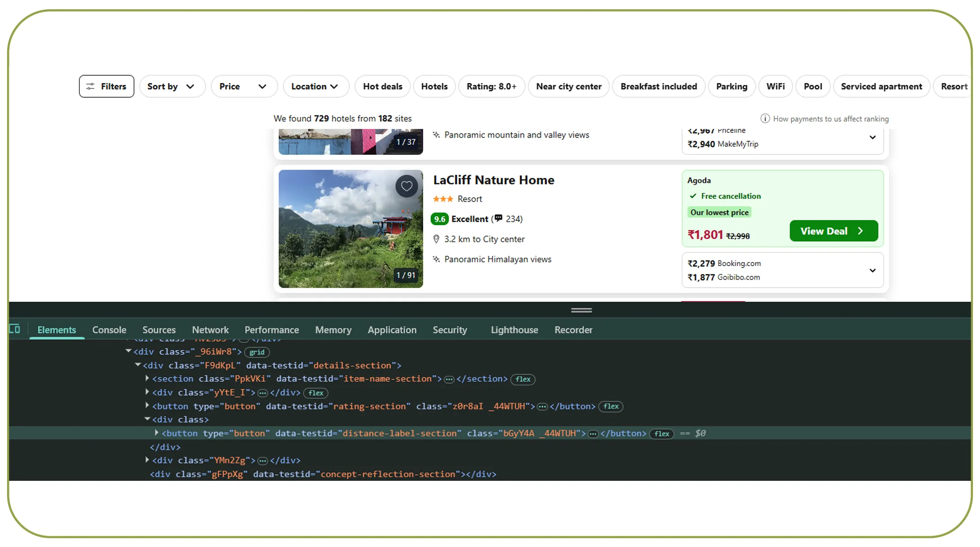Expand the PpkVKi item-name-section node
The width and height of the screenshot is (980, 547).
point(147,378)
